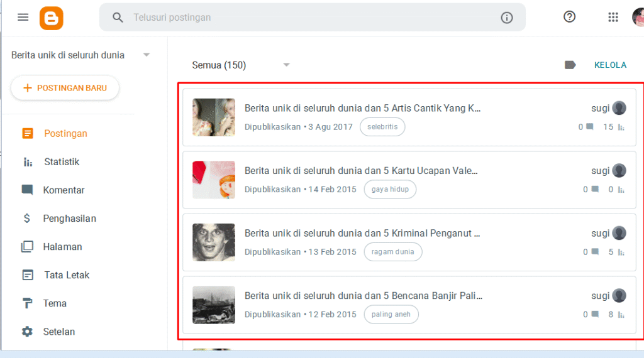
Task: Click the Blogger logo icon
Action: (x=52, y=18)
